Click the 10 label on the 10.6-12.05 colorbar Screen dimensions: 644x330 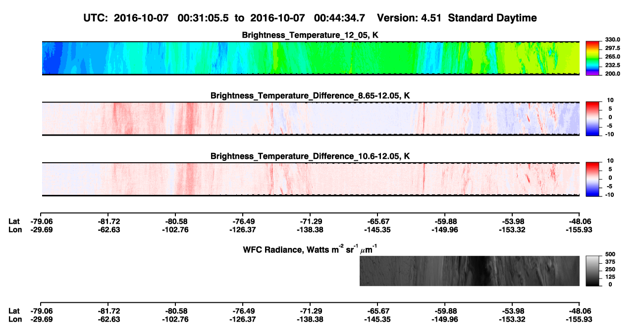[x=610, y=161]
